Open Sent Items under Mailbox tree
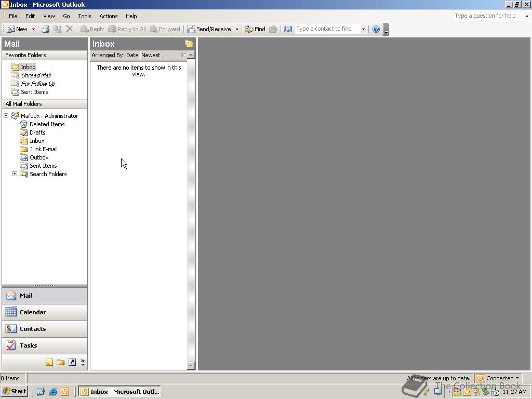Screen dimensions: 532x399 click(x=38, y=166)
